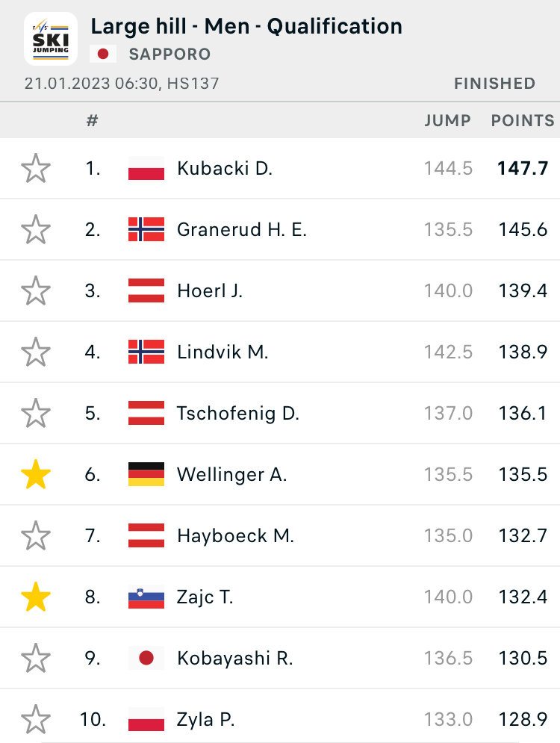Remove Wellinger A. from favorites
The image size is (560, 743).
point(36,474)
